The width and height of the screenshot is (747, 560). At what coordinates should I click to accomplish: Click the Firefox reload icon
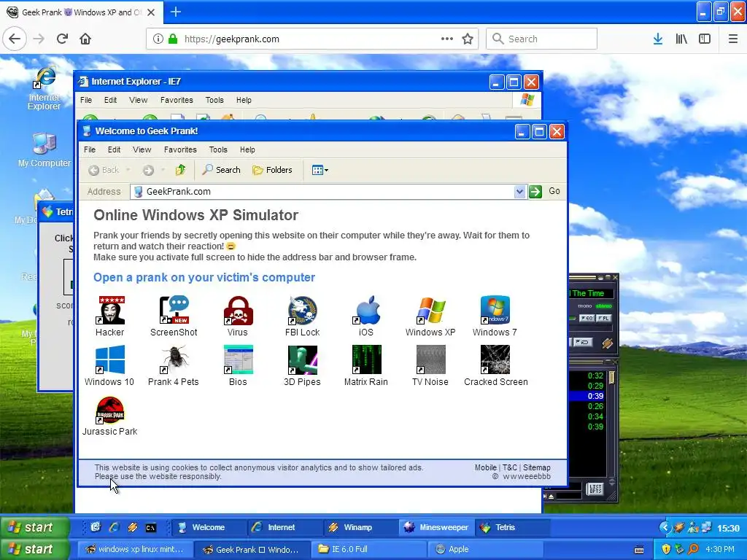click(63, 39)
